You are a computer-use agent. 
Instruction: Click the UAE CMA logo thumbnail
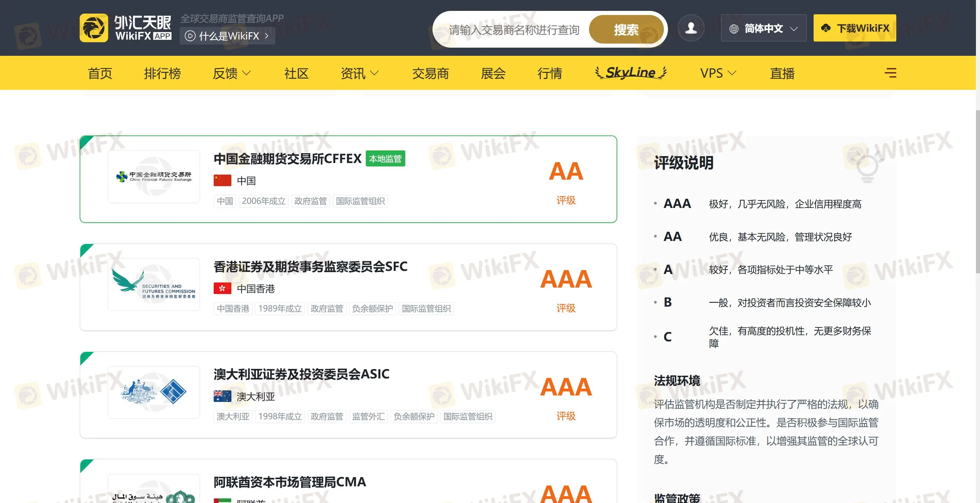tap(154, 489)
